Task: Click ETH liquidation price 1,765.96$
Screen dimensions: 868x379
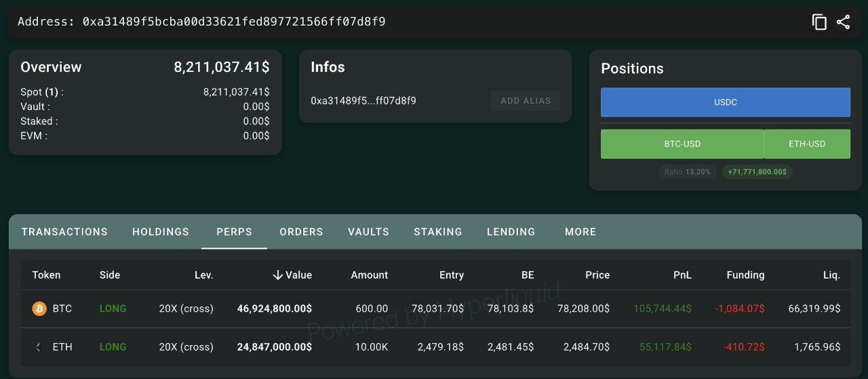Action: click(818, 346)
